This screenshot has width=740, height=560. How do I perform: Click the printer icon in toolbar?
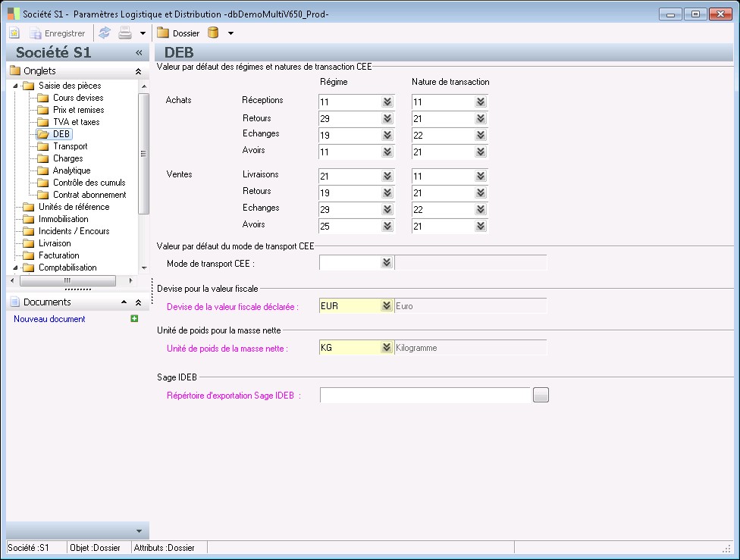point(125,33)
